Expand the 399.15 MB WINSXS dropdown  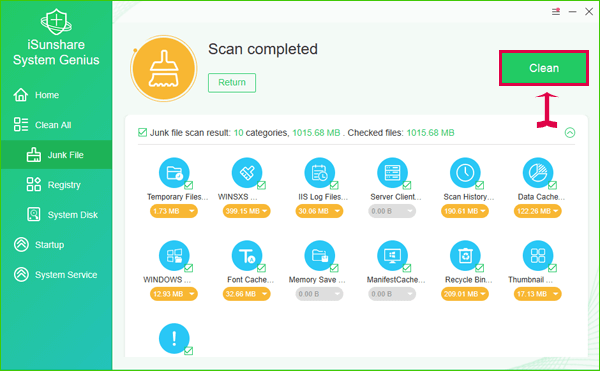246,211
